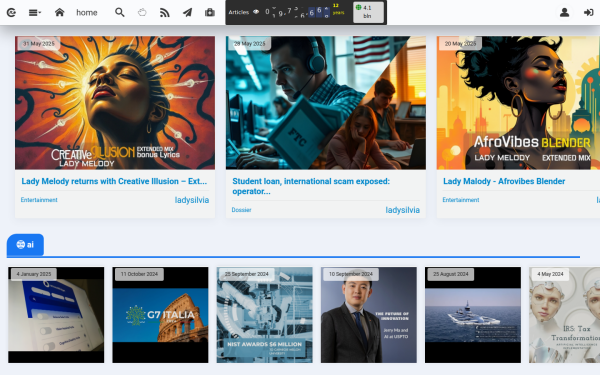Open the Student loan scam article image

[326, 103]
